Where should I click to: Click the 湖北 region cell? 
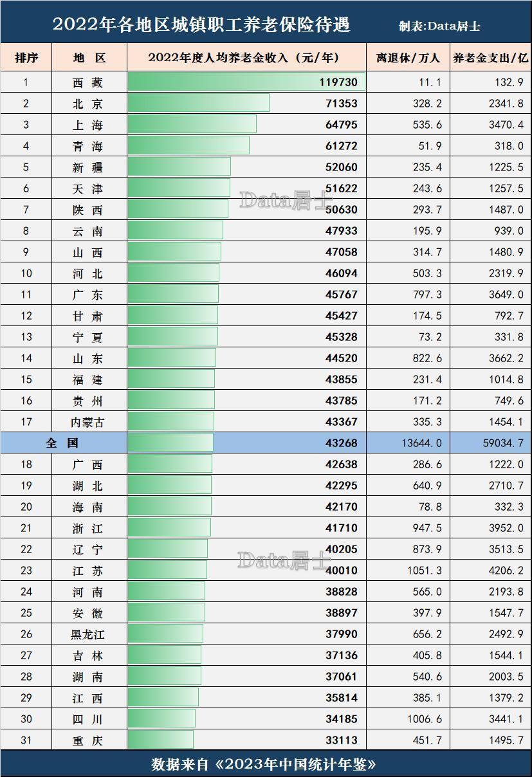point(89,486)
